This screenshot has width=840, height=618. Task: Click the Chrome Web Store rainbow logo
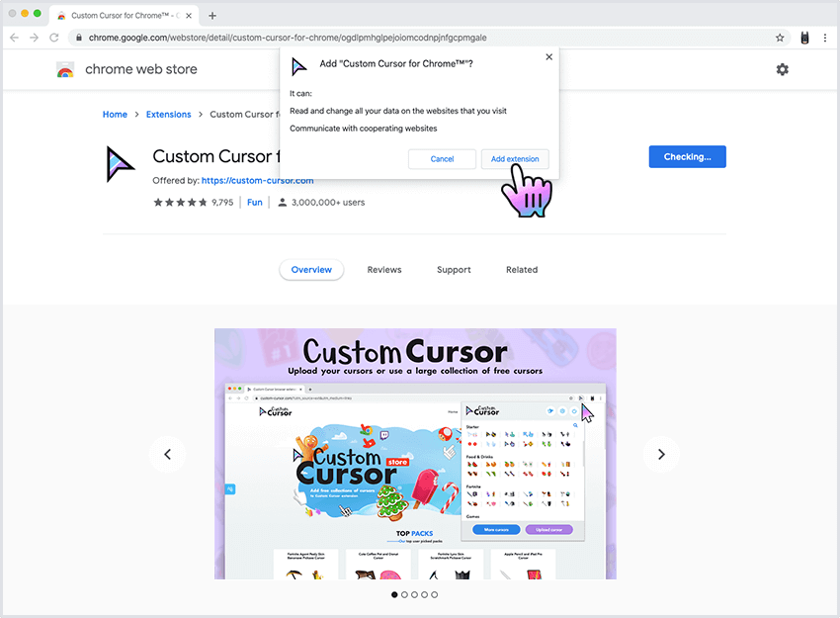point(65,69)
